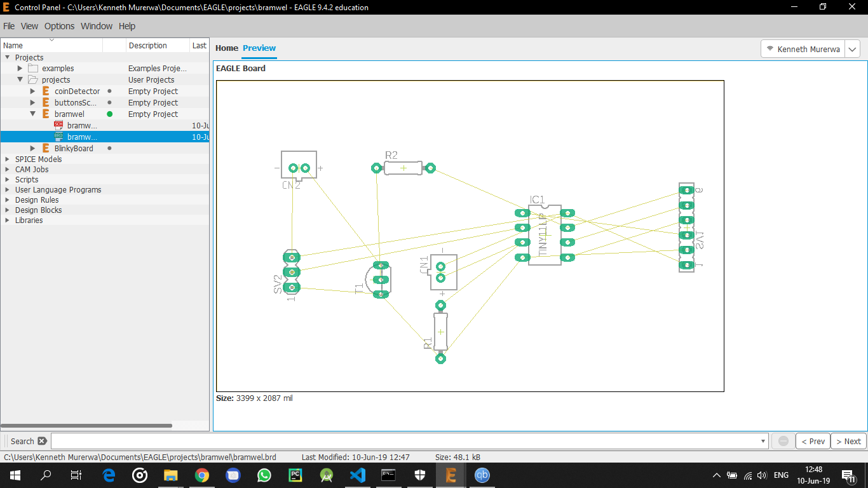868x488 pixels.
Task: Open the Kenneth Murerwa account dropdown
Action: tap(853, 49)
